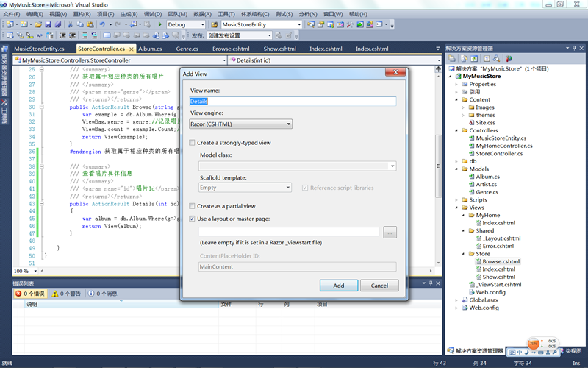
Task: Toggle the messages filter in Error List
Action: pos(102,294)
